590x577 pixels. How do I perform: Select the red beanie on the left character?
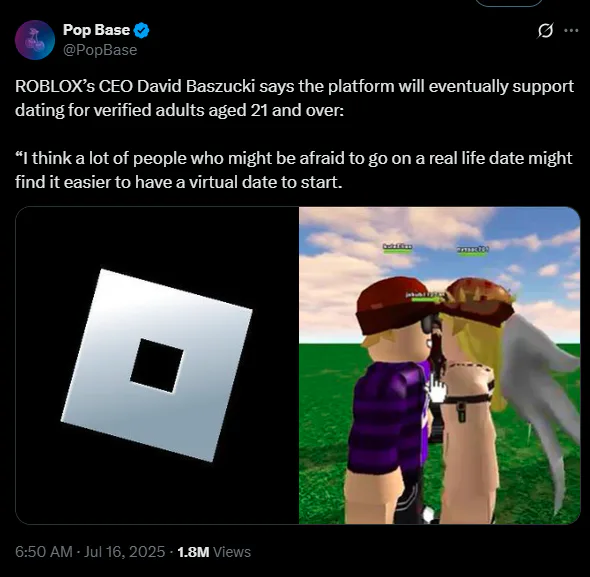(395, 305)
